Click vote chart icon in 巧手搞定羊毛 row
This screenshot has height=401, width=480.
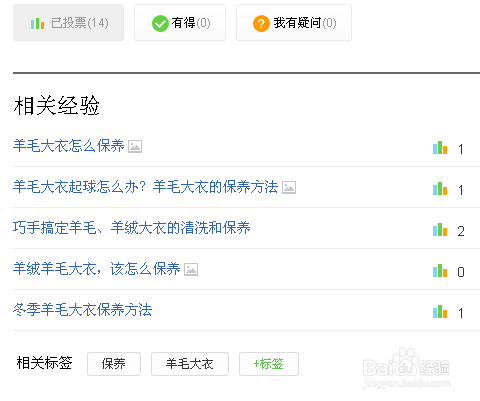tap(440, 230)
